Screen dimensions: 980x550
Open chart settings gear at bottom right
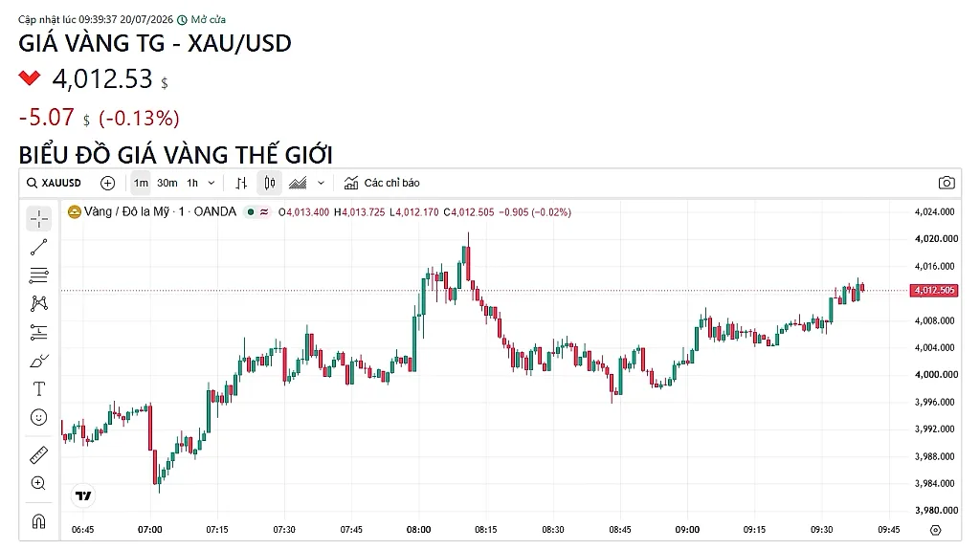pyautogui.click(x=935, y=530)
